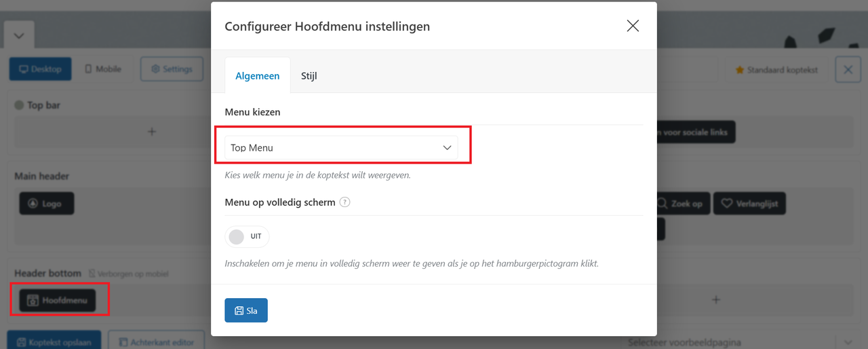The width and height of the screenshot is (868, 349).
Task: Collapse the panel using top-left chevron
Action: (19, 35)
